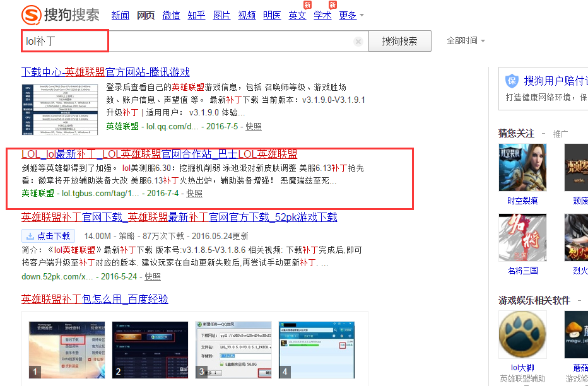588x386 pixels.
Task: Expand the 更多 categories dropdown
Action: point(351,15)
